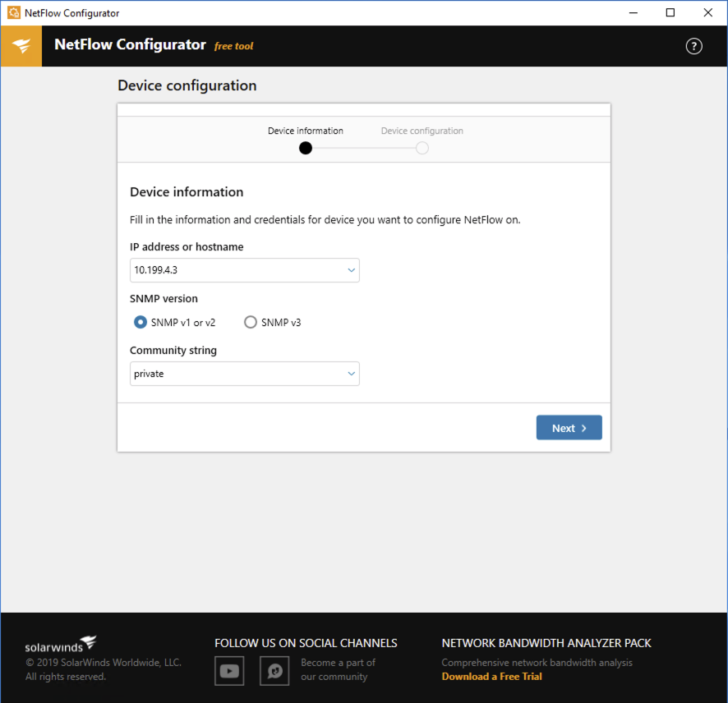Click Become a part of our community
This screenshot has width=728, height=703.
point(338,669)
